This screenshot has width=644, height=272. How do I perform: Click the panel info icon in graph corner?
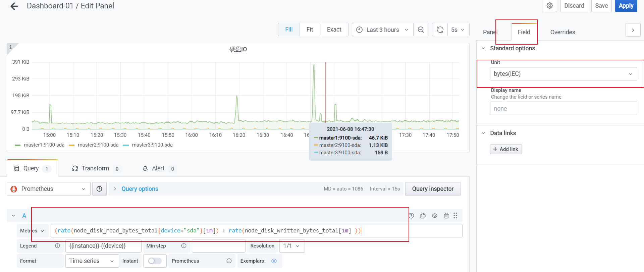(x=10, y=47)
